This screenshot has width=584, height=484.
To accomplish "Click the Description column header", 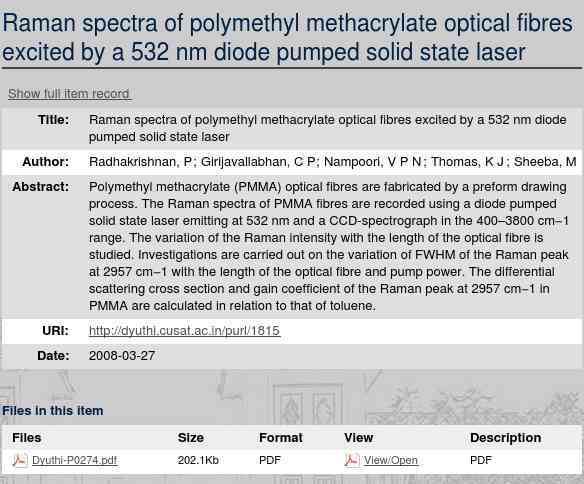I will [505, 437].
